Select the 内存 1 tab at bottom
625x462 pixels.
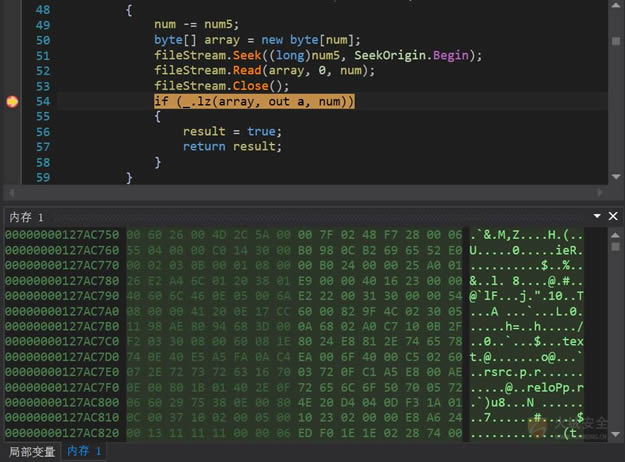click(84, 452)
